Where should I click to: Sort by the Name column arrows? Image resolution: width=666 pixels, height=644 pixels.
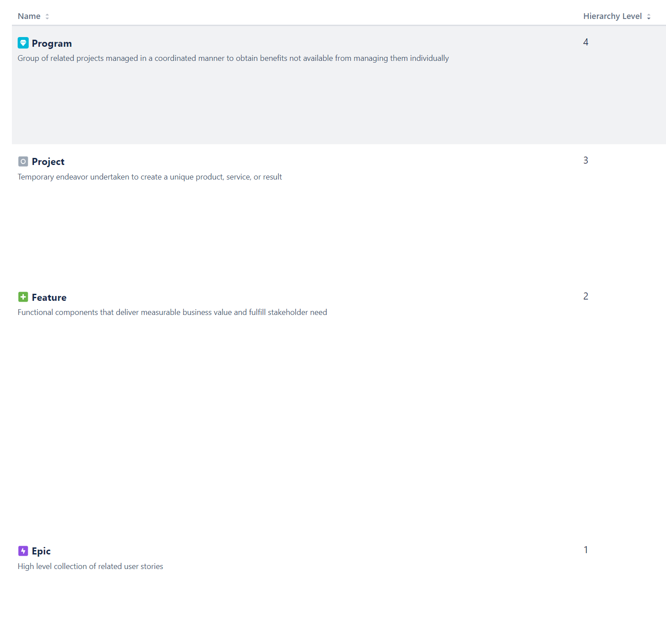coord(47,16)
